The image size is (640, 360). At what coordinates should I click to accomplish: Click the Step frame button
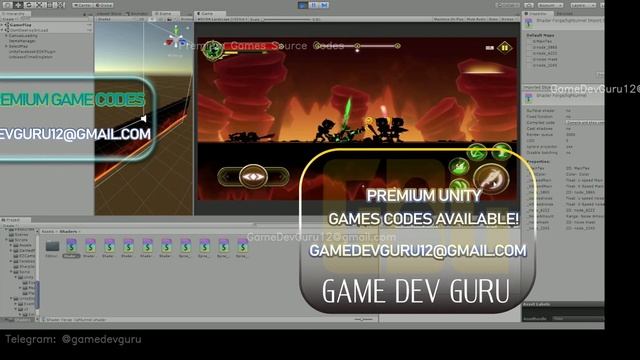(x=324, y=5)
